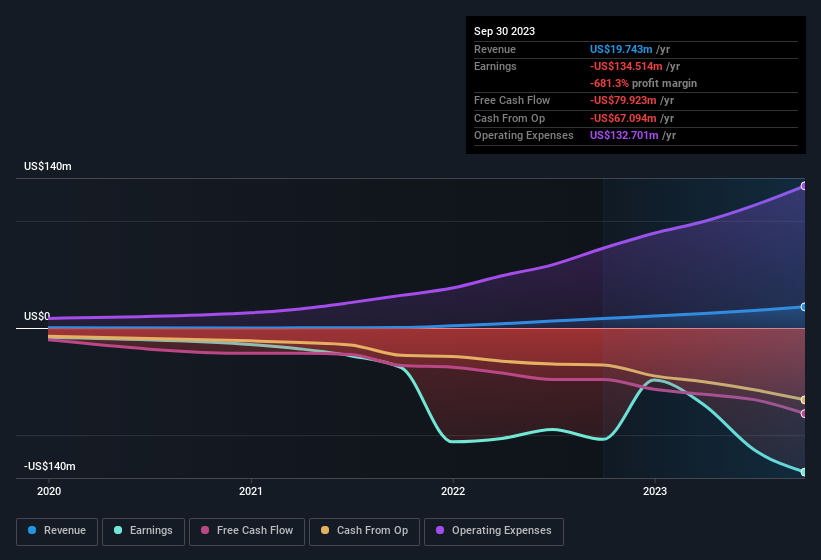This screenshot has height=560, width=821.
Task: Click the teal Earnings legend dot
Action: (x=118, y=530)
